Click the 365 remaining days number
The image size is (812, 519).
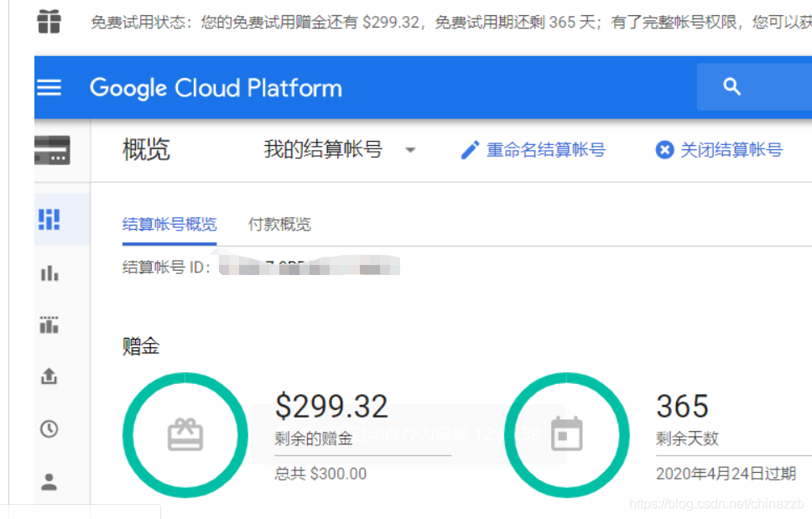pos(682,406)
